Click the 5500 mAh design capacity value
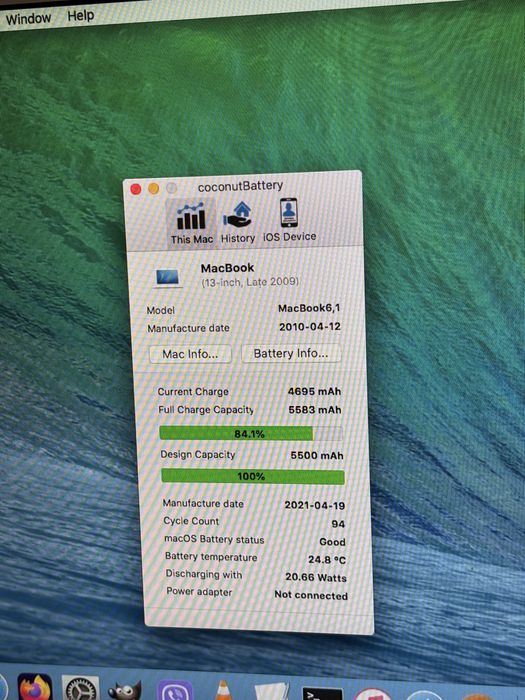The height and width of the screenshot is (700, 525). click(317, 455)
